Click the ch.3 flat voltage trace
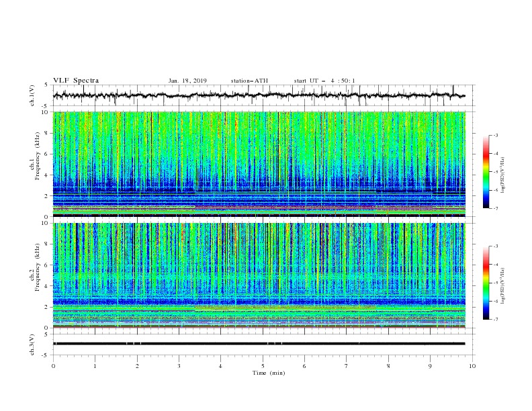 coord(259,344)
